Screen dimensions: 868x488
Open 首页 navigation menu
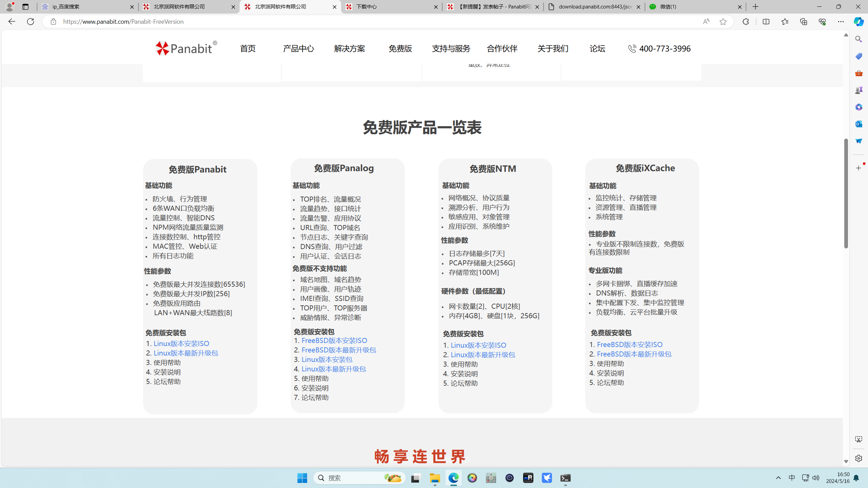pos(248,48)
